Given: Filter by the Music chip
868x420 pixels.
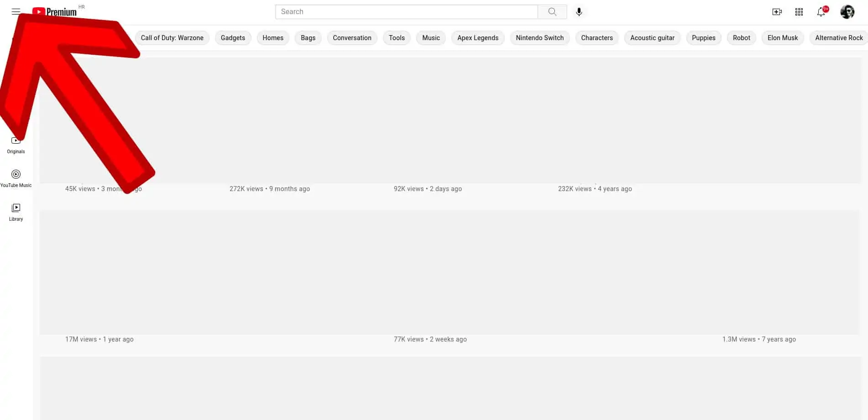Looking at the screenshot, I should [431, 38].
